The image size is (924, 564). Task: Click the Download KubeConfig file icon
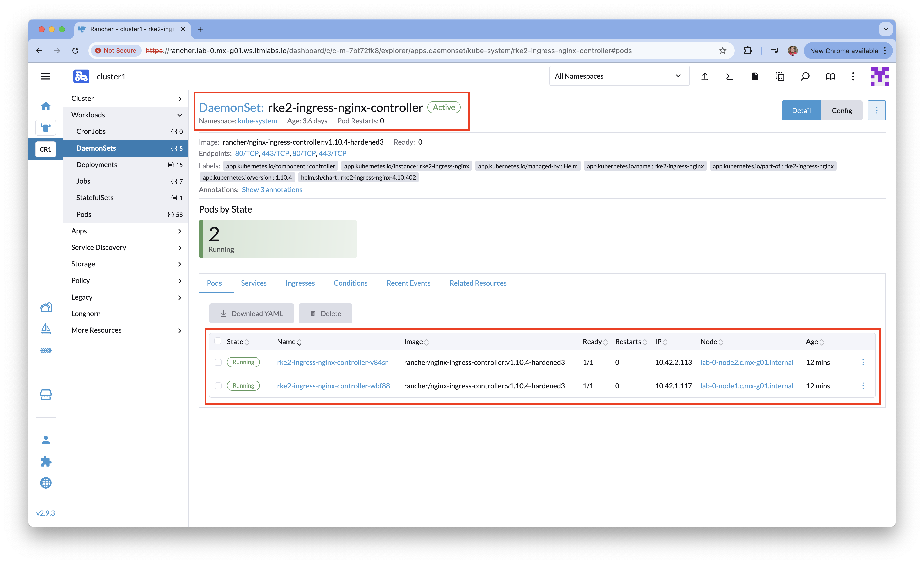coord(755,77)
